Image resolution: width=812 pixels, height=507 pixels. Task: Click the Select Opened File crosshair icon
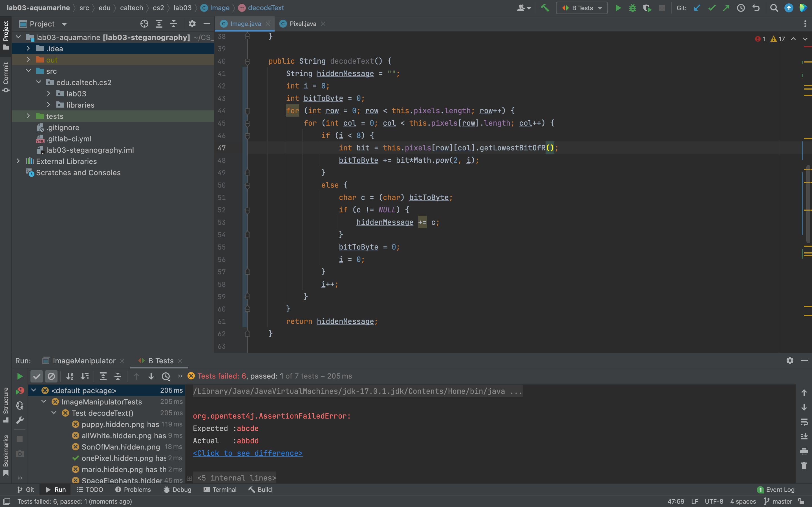tap(144, 24)
